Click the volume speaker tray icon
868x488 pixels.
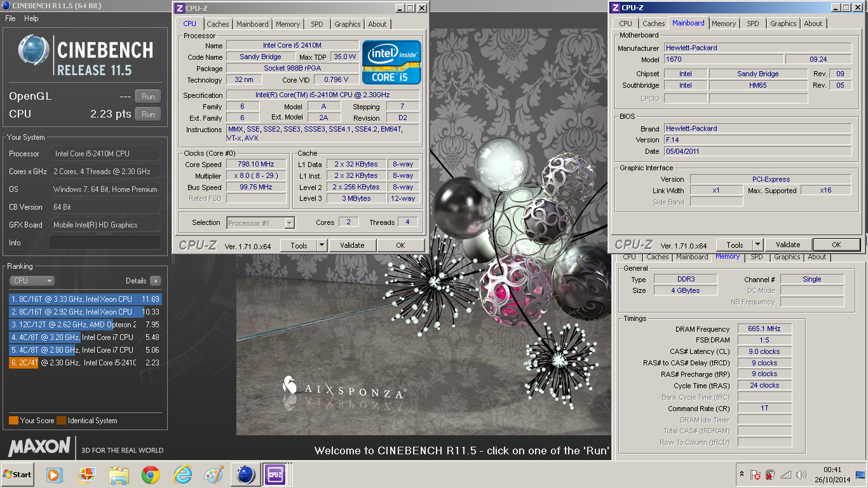click(801, 475)
